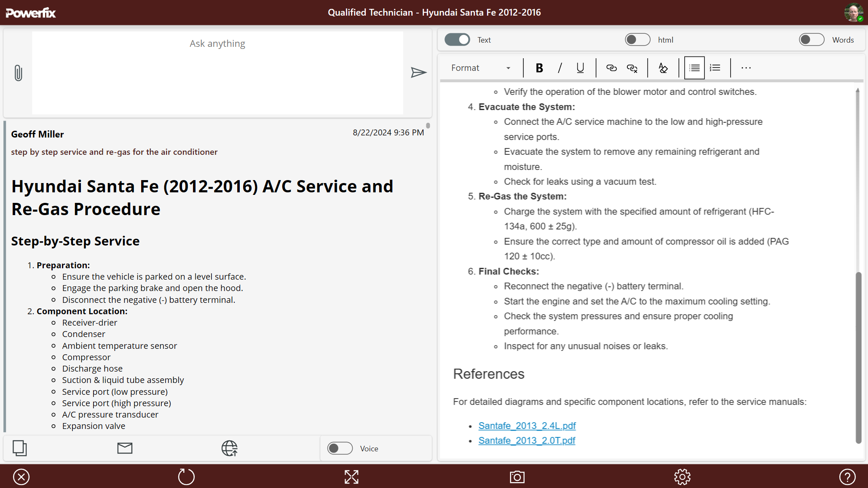Enable the html toggle switch
This screenshot has height=488, width=868.
(638, 40)
